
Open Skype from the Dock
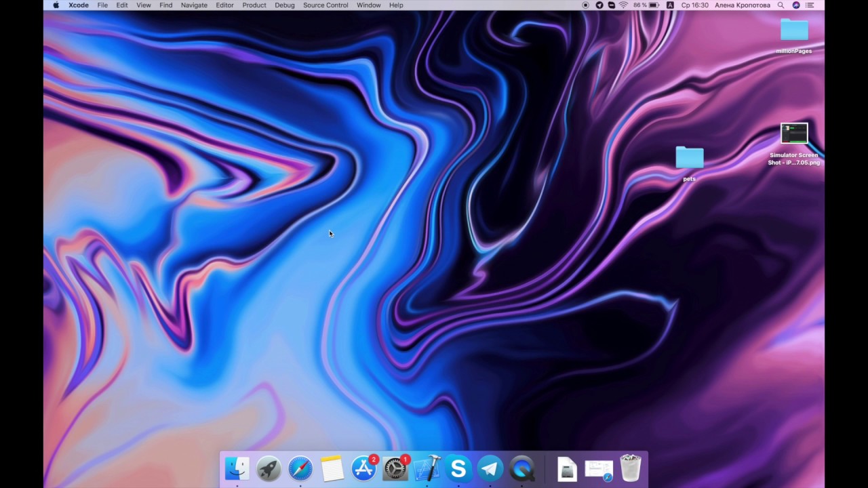(458, 468)
